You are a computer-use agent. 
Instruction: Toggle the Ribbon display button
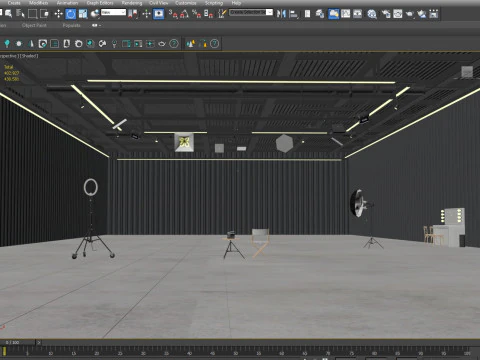[x=333, y=14]
